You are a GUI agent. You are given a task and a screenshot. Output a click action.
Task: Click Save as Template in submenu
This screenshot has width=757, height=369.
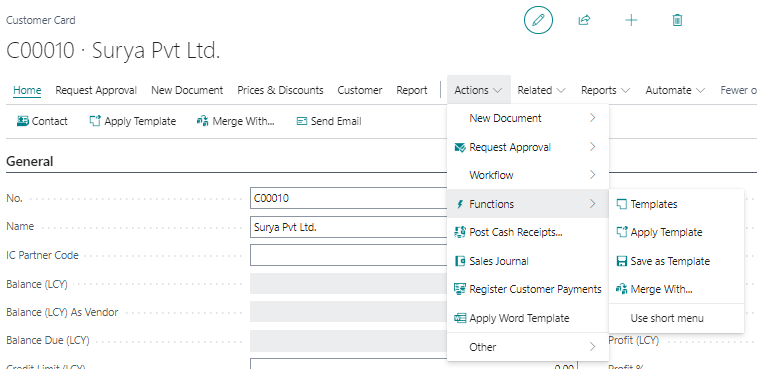tap(663, 261)
